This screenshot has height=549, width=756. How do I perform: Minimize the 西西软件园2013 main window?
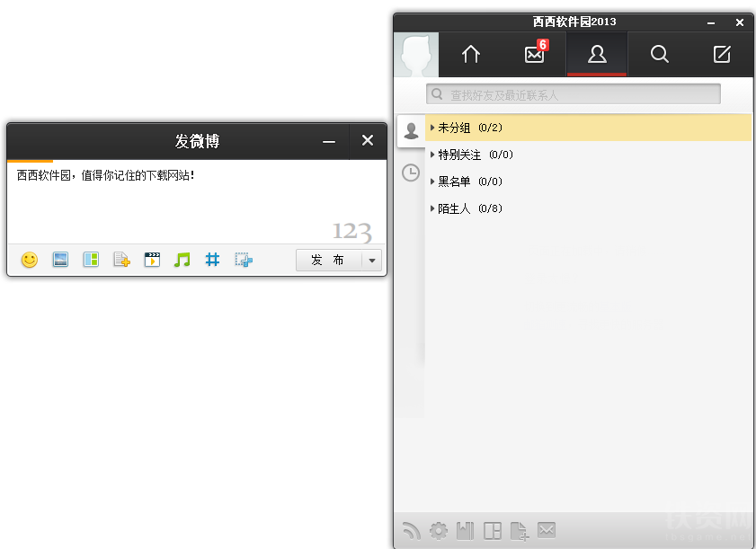pos(711,22)
